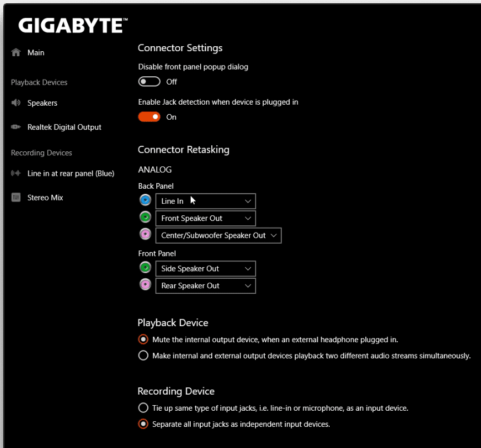
Task: Click the Realtek Digital Output connector icon
Action: coord(16,127)
